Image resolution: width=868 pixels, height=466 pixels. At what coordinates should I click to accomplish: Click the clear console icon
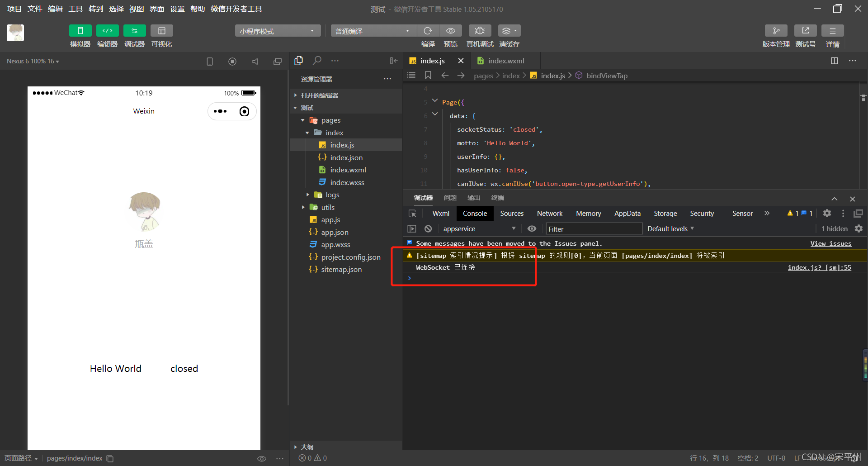pyautogui.click(x=428, y=229)
